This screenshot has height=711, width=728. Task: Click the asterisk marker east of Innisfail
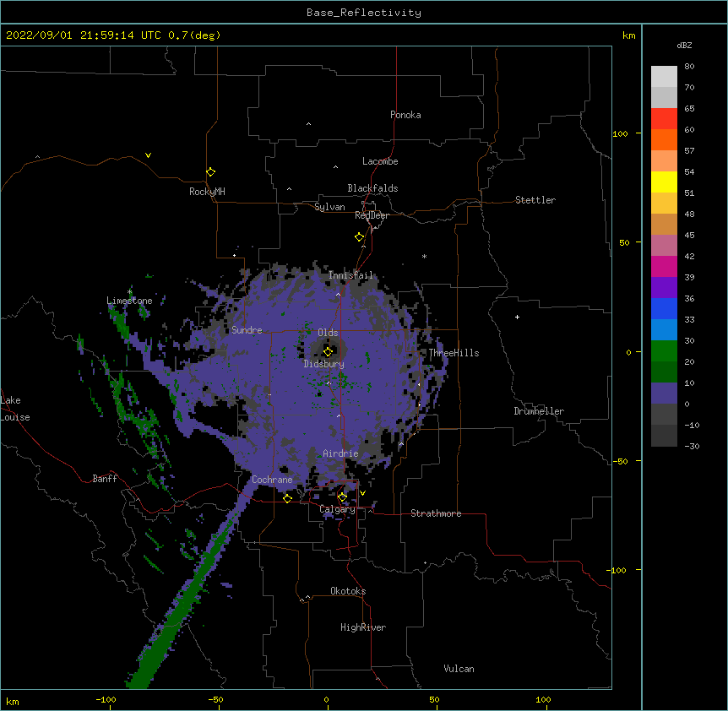tap(424, 256)
